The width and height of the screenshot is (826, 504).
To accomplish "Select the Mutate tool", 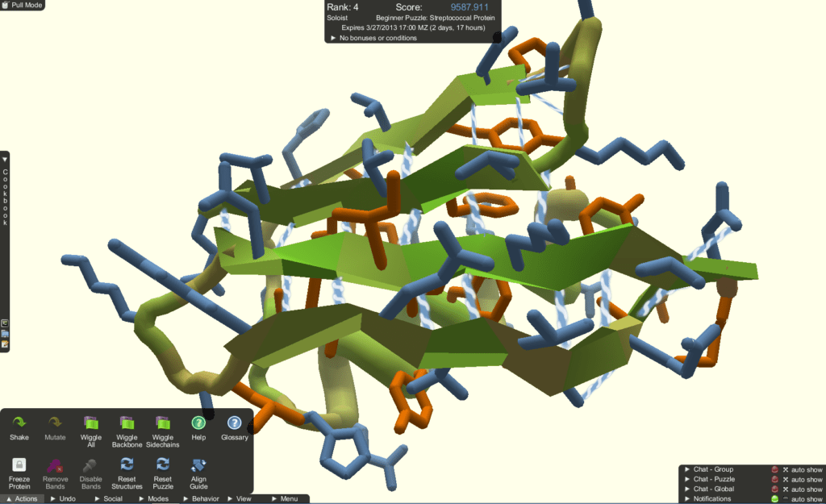I will (53, 423).
